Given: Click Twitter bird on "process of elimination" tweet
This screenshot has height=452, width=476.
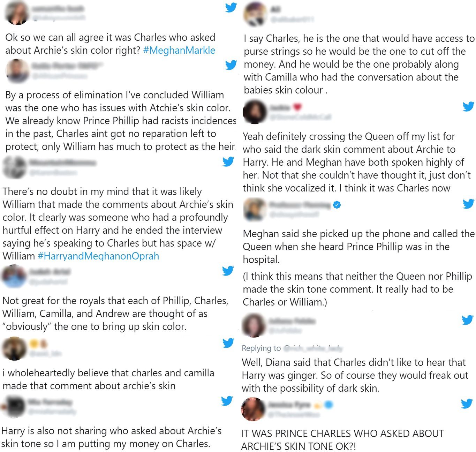Looking at the screenshot, I should tap(231, 65).
